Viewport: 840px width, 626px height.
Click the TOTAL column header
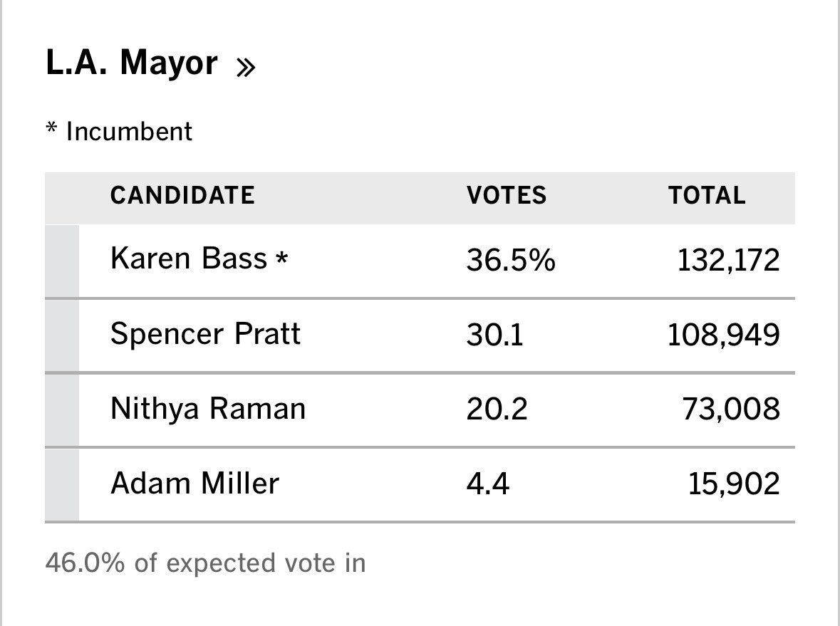707,195
